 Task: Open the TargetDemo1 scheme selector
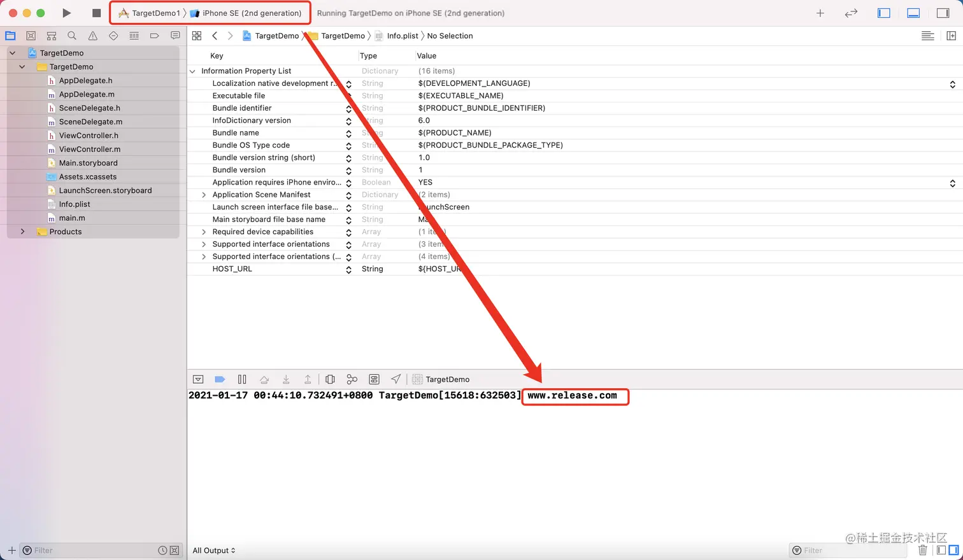tap(149, 13)
